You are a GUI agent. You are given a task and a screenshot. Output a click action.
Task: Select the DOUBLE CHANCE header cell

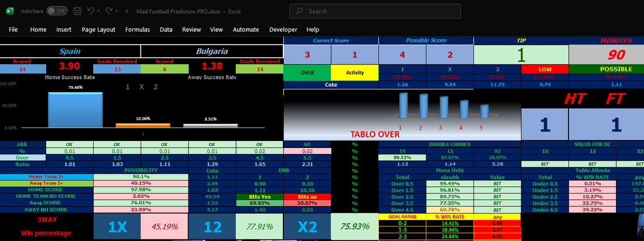(x=450, y=144)
